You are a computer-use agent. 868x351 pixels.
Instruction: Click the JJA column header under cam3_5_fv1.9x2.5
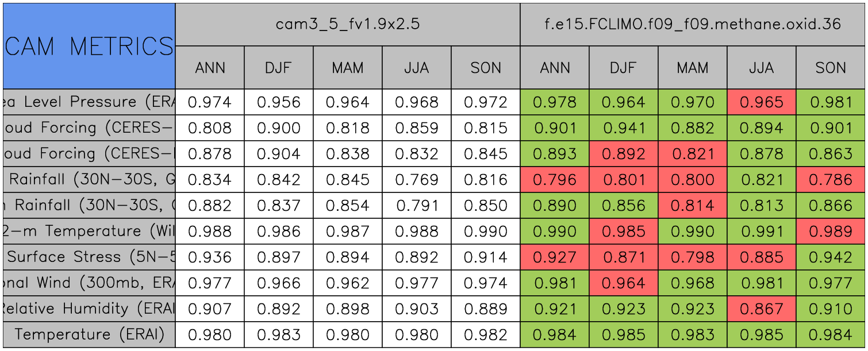pos(417,68)
